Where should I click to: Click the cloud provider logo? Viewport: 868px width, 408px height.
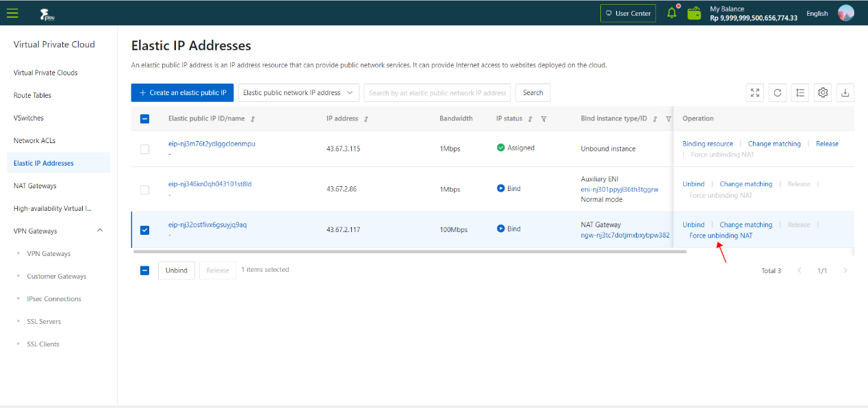click(x=47, y=14)
